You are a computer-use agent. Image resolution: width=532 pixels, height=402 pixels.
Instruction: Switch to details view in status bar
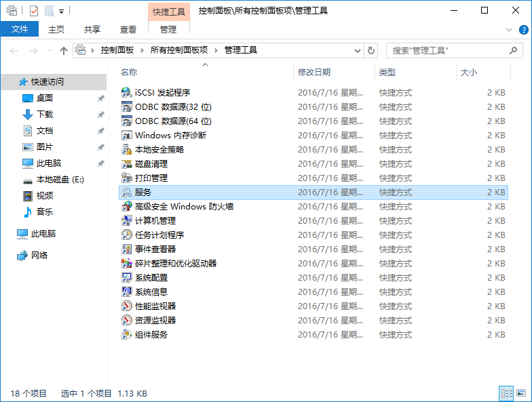(506, 393)
